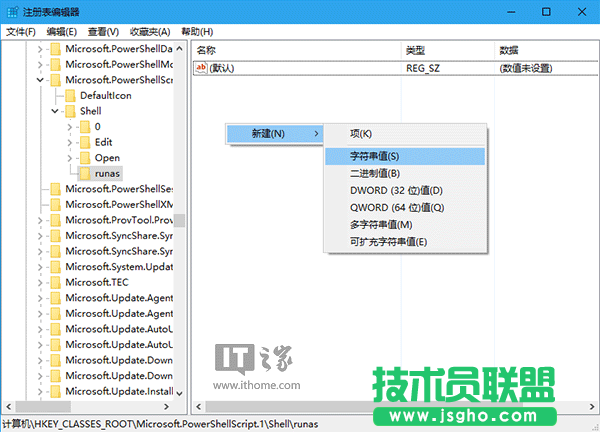
Task: Click Microsoft.PowerShellScr folder icon
Action: [56, 80]
